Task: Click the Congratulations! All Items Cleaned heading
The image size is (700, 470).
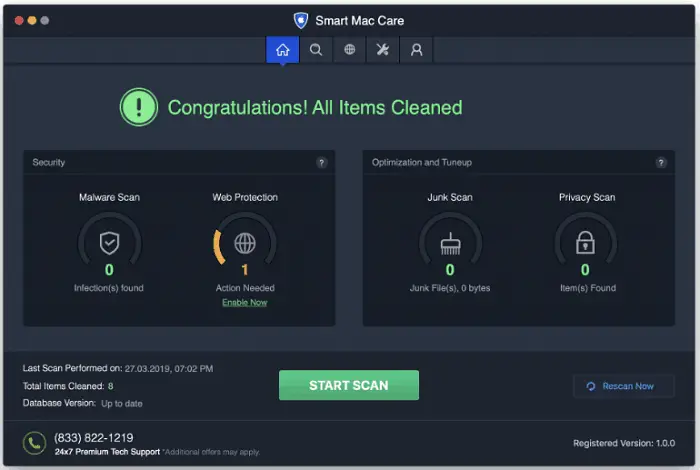Action: point(315,108)
